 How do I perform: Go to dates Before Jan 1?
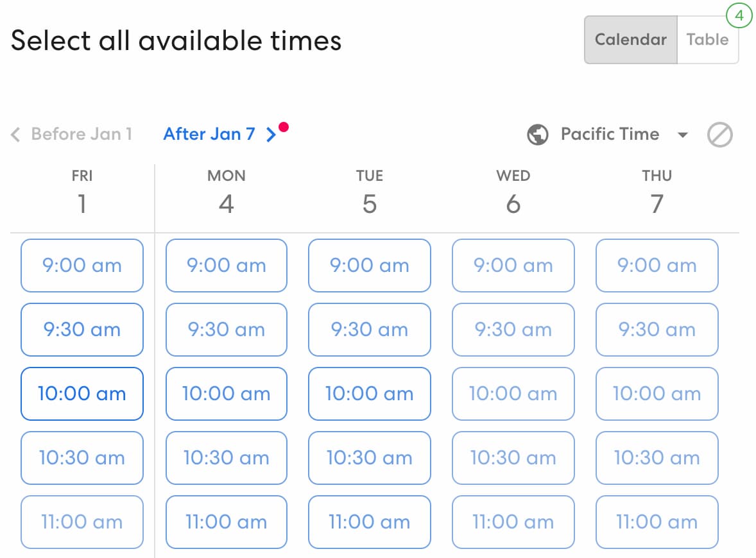82,134
